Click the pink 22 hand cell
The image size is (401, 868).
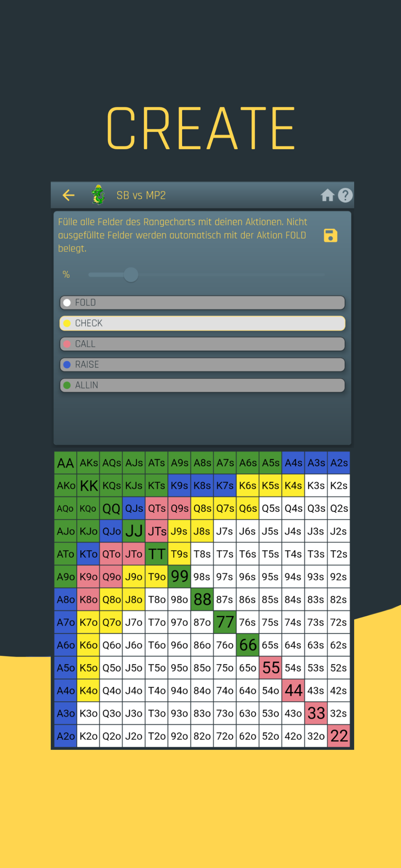(x=339, y=736)
